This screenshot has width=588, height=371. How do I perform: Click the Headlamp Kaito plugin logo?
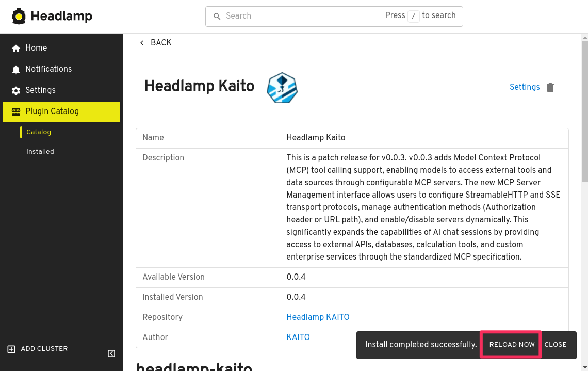(282, 88)
